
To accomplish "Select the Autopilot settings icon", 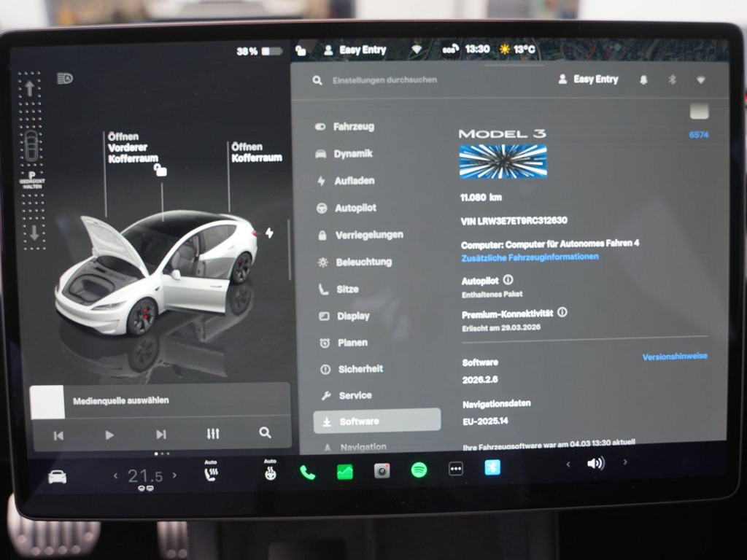I will 321,208.
